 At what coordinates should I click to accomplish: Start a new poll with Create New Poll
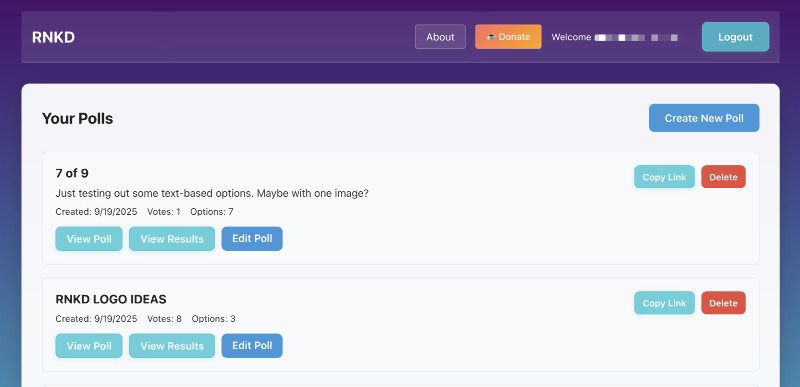[x=704, y=118]
